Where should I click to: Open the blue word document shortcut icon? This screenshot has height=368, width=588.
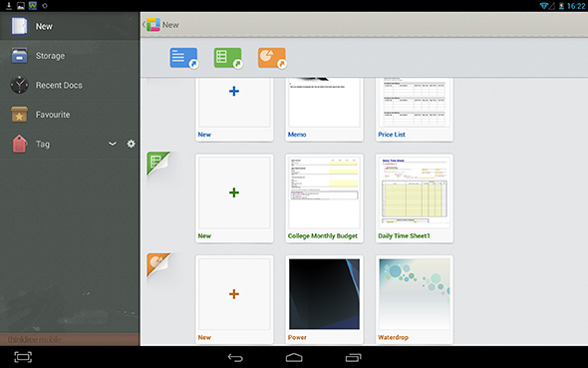[x=183, y=58]
